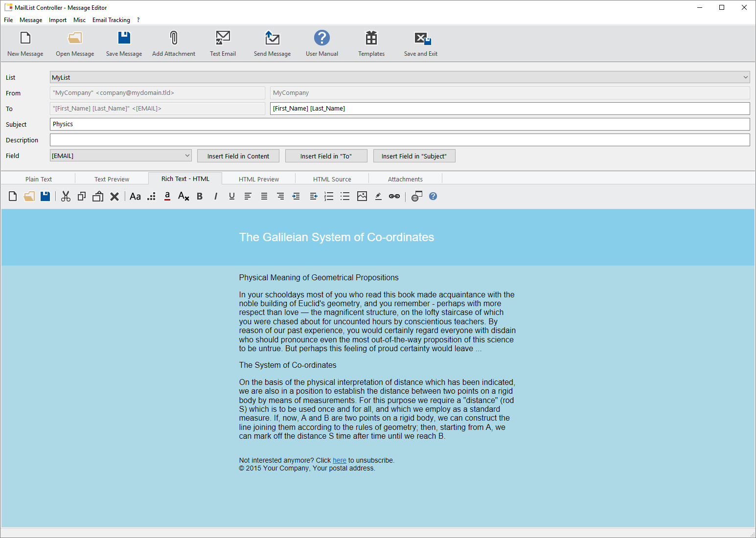Click the unsubscribe 'here' link

click(339, 460)
